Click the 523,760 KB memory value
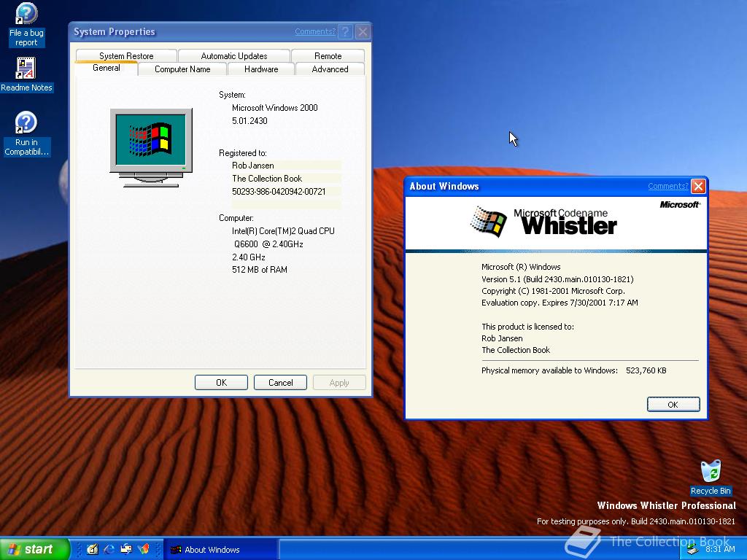The width and height of the screenshot is (747, 560). tap(646, 370)
